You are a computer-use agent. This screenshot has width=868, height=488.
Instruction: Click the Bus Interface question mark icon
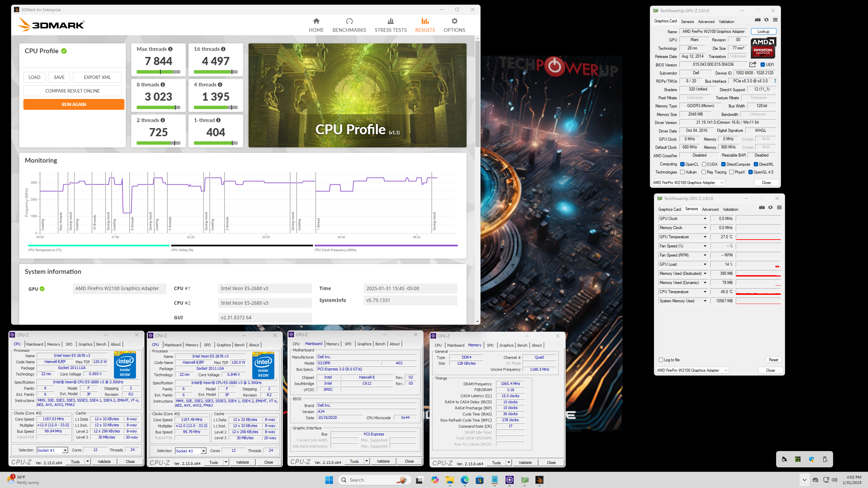[x=775, y=81]
